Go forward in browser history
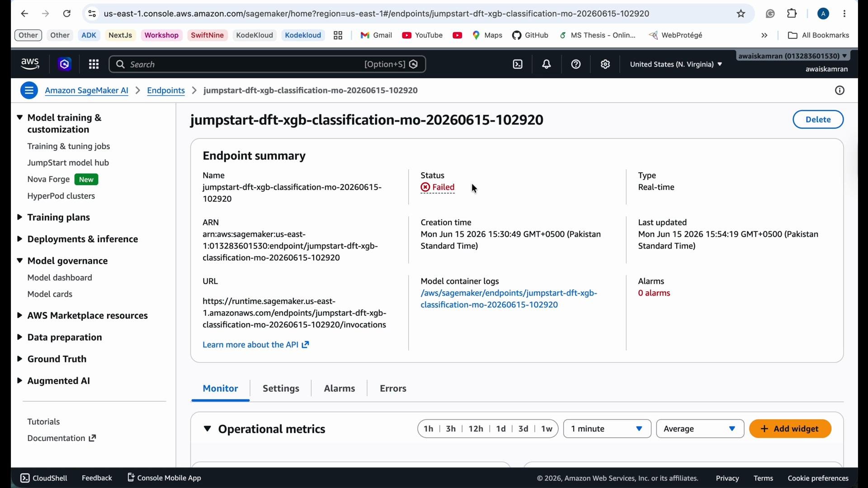Screen dimensions: 868x488 click(46, 14)
